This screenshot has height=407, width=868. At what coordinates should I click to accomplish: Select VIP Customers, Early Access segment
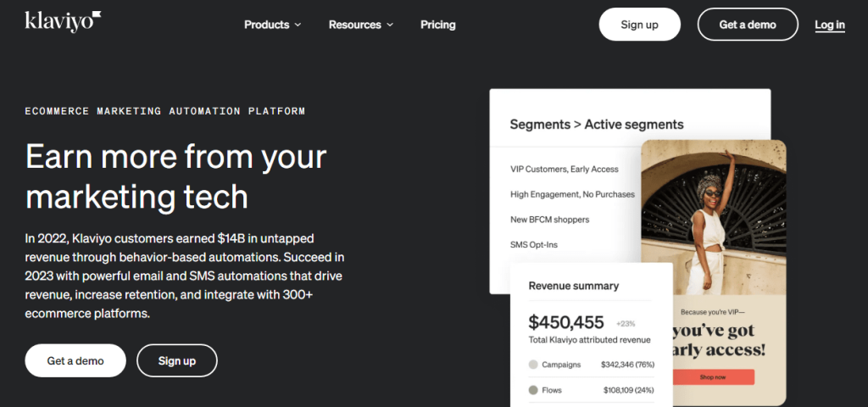(564, 169)
